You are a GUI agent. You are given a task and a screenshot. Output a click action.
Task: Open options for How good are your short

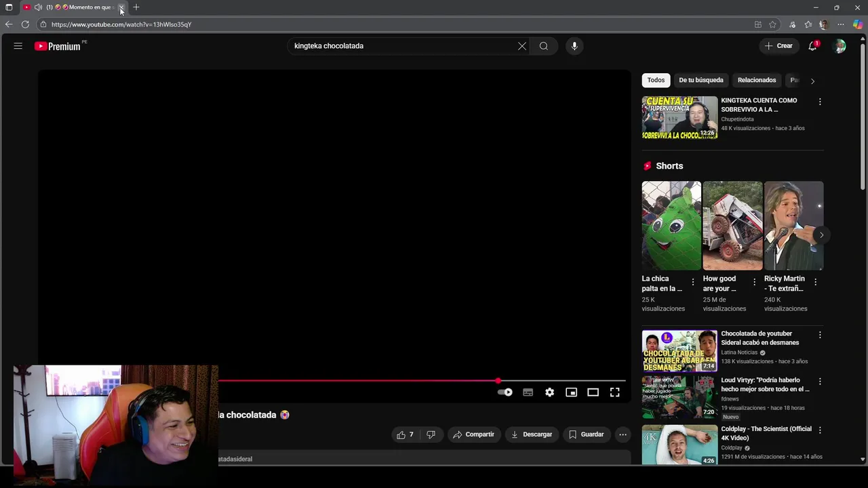754,282
